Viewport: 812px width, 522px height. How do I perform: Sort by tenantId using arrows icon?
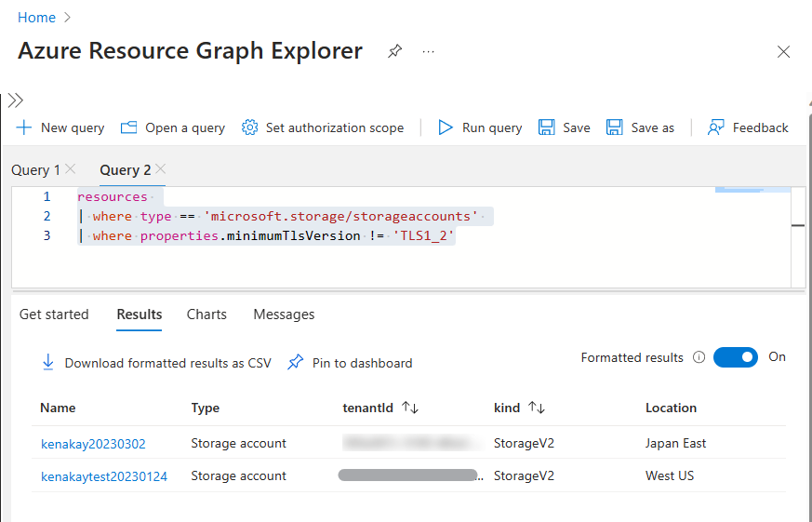point(410,408)
